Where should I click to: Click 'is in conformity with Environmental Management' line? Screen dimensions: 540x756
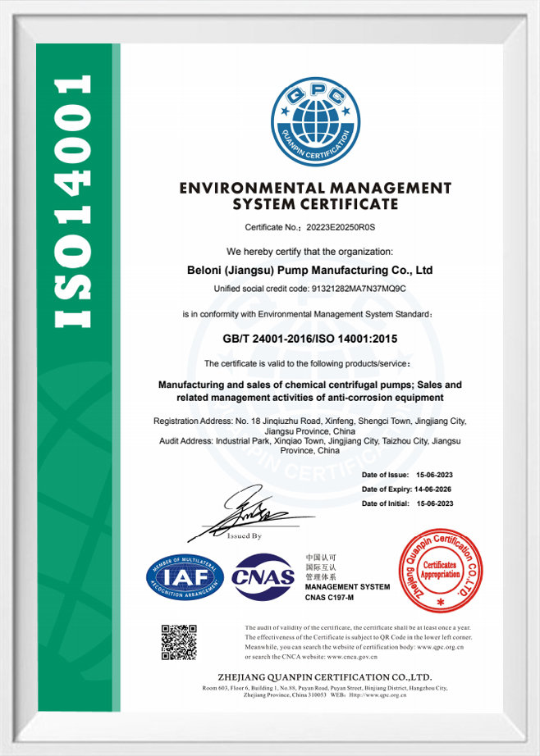[x=308, y=314]
